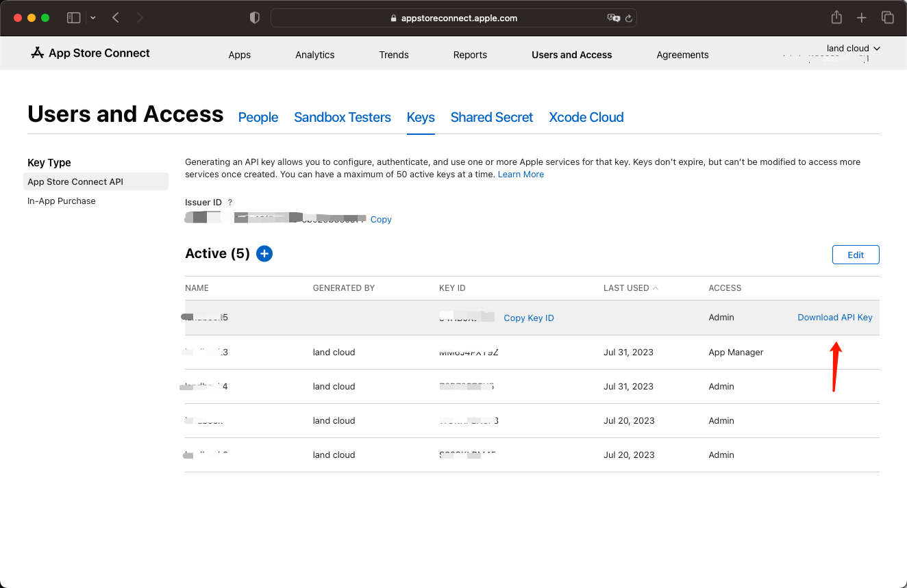The width and height of the screenshot is (907, 588).
Task: Click the translate icon in address bar
Action: pyautogui.click(x=614, y=18)
